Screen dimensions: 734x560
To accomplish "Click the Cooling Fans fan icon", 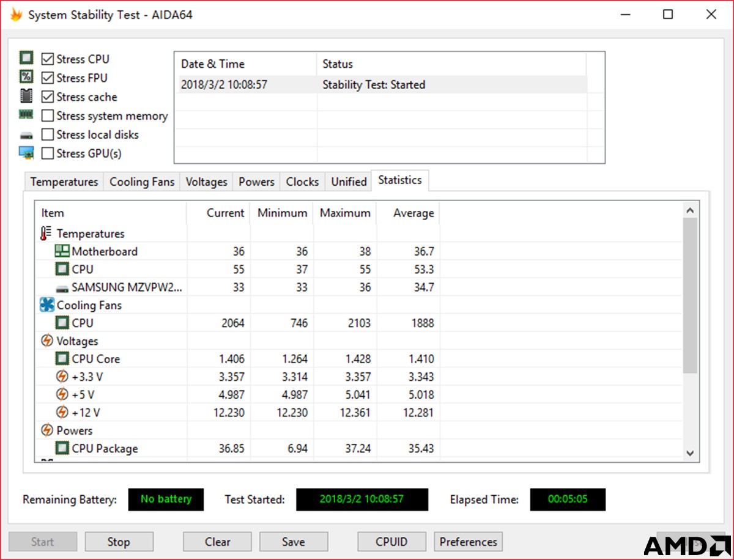I will pos(47,305).
